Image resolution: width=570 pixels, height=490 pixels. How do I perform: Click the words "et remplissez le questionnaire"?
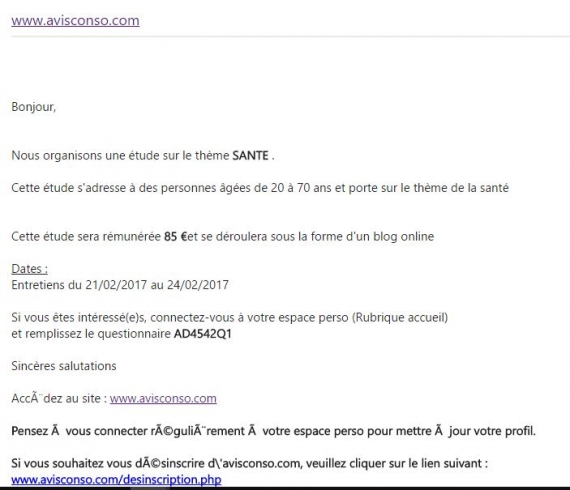coord(91,334)
